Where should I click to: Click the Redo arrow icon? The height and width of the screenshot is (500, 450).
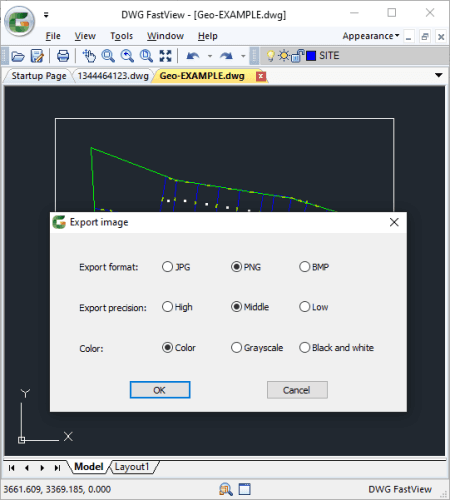click(226, 56)
